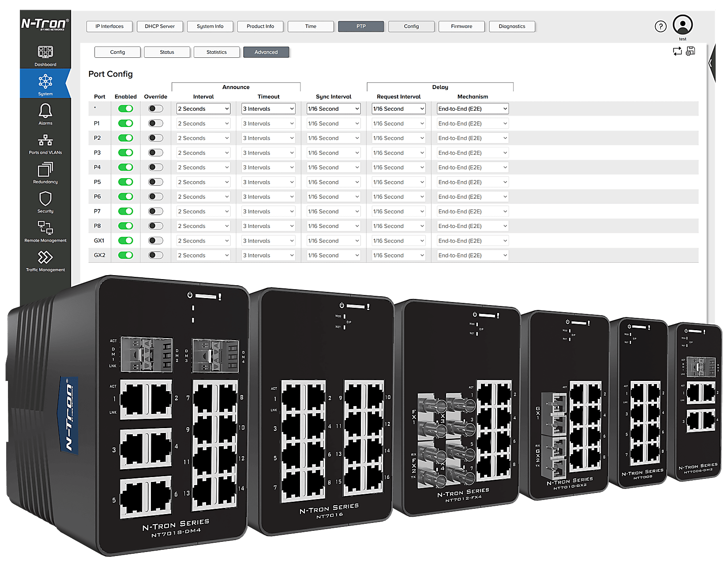Click the refresh arrows icon
This screenshot has height=567, width=728.
click(677, 51)
